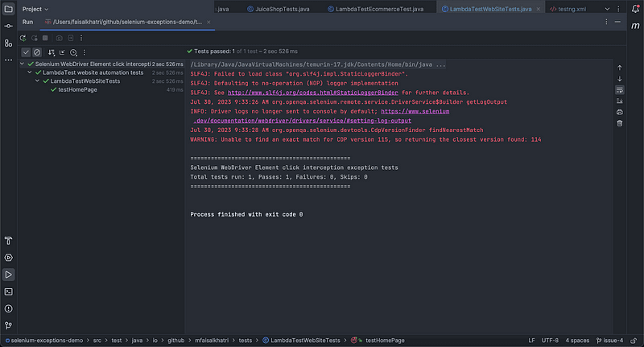Viewport: 644px width, 347px height.
Task: Open the Commit tool window
Action: click(x=8, y=26)
